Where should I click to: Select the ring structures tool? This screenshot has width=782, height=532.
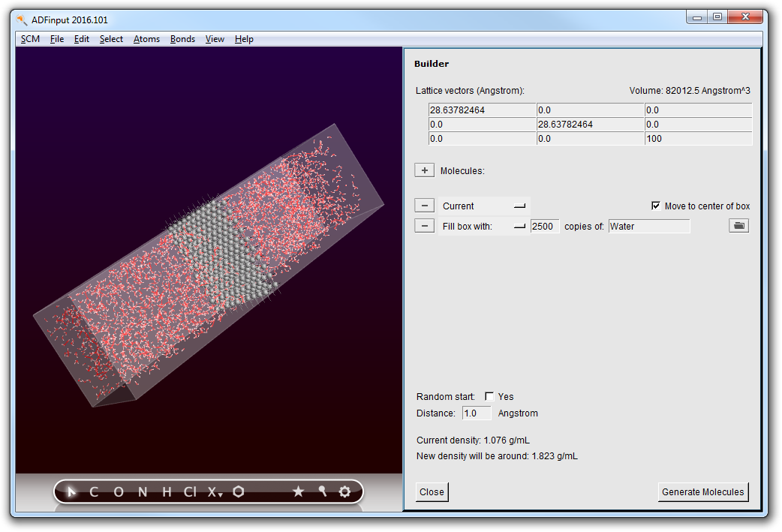coord(239,492)
